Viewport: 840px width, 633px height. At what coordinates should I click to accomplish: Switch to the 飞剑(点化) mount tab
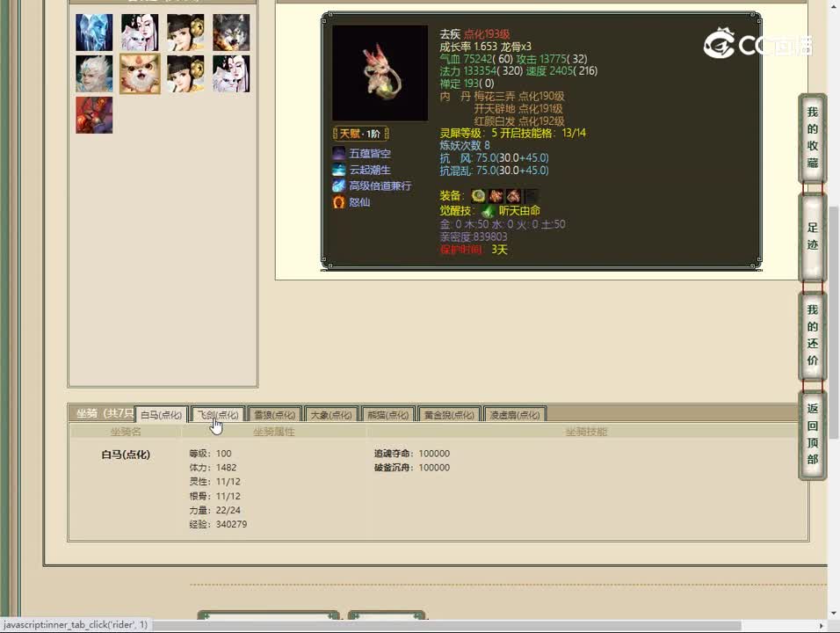[x=218, y=415]
